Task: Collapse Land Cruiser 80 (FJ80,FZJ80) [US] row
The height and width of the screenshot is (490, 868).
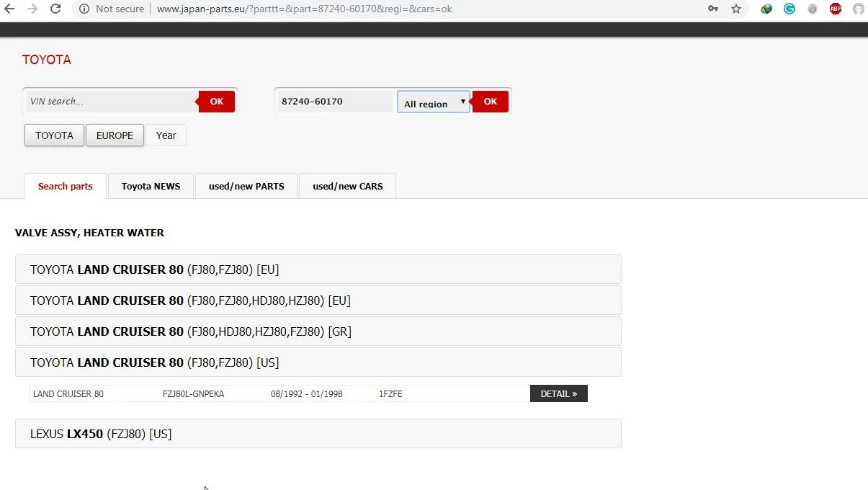Action: [318, 362]
